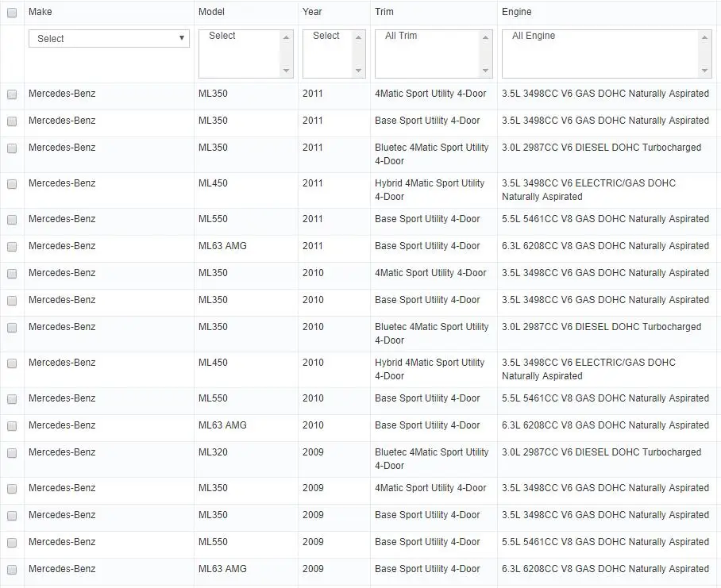This screenshot has width=721, height=588.
Task: Click the ML320 model cell
Action: click(x=213, y=452)
